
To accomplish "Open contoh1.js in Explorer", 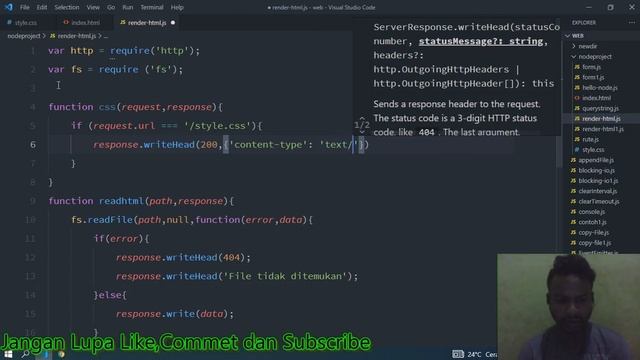I will coord(592,222).
